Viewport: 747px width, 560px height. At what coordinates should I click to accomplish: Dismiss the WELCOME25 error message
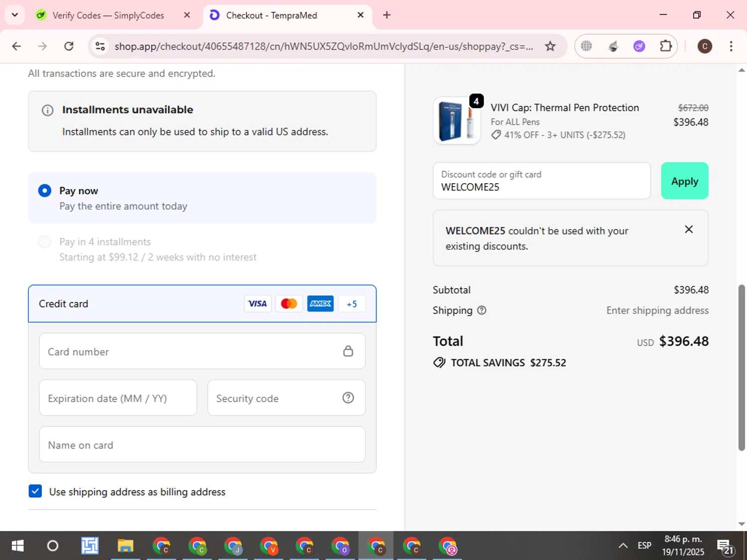(689, 229)
